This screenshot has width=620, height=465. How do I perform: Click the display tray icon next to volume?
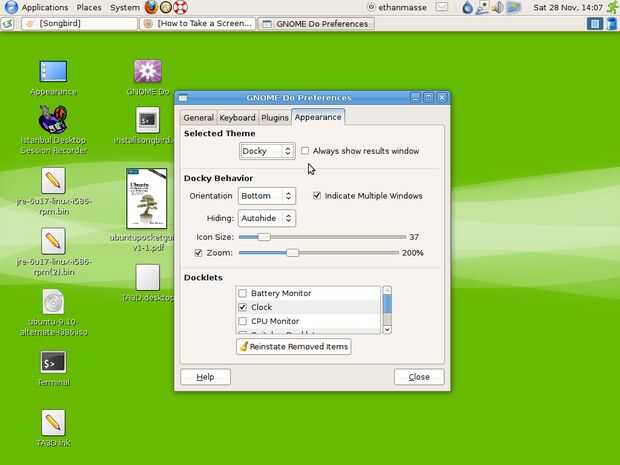(x=513, y=7)
